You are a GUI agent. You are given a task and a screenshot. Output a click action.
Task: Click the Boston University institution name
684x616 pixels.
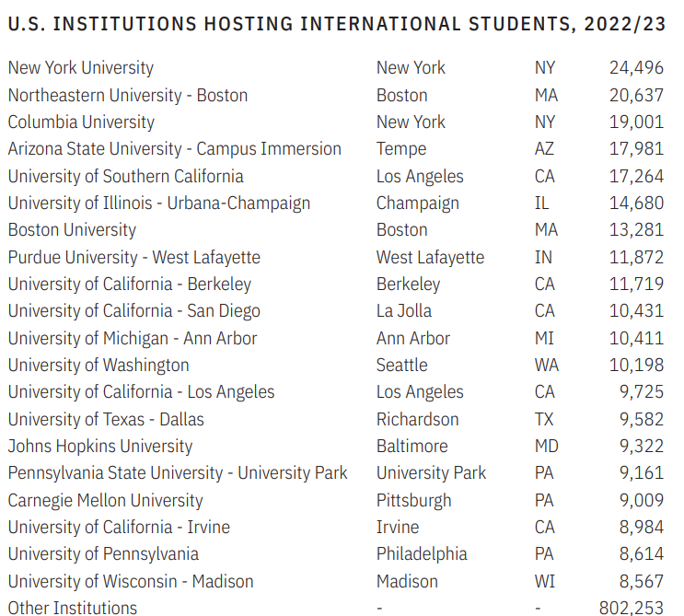[x=72, y=230]
